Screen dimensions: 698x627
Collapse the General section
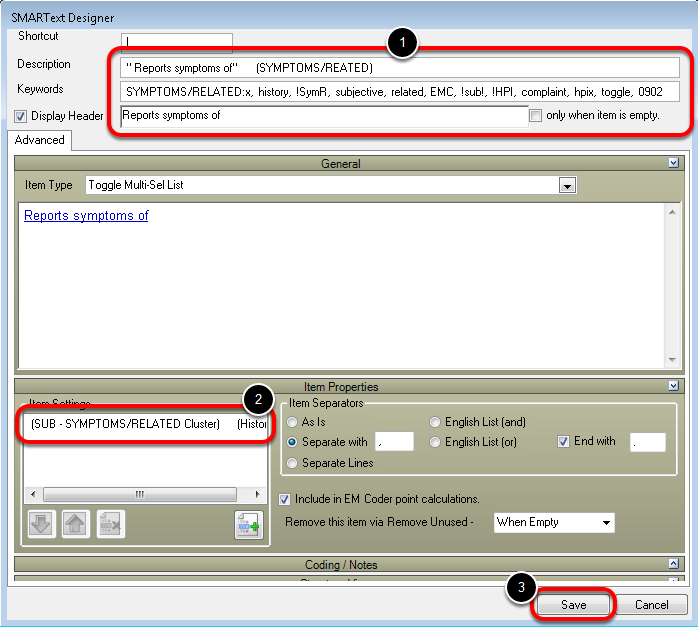click(674, 163)
